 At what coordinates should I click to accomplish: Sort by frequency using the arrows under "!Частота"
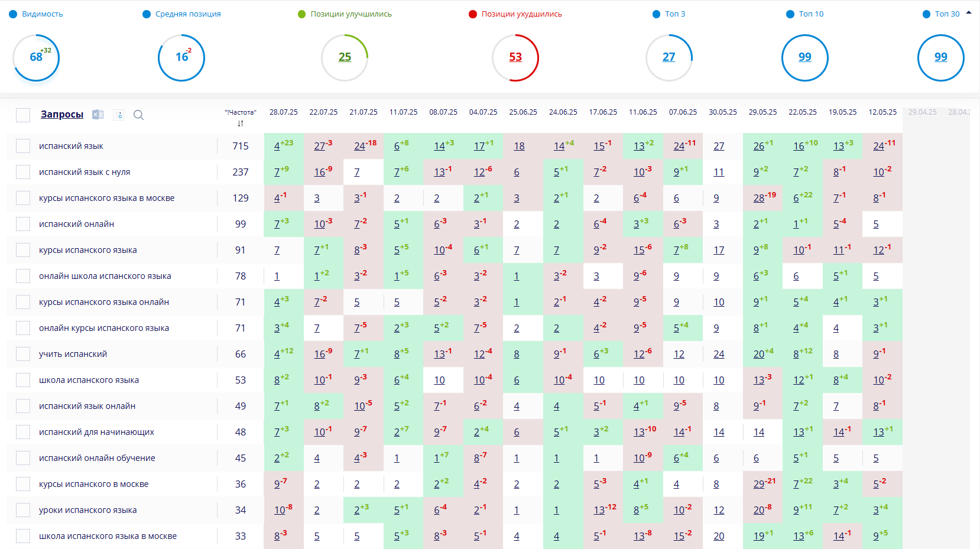click(x=241, y=124)
